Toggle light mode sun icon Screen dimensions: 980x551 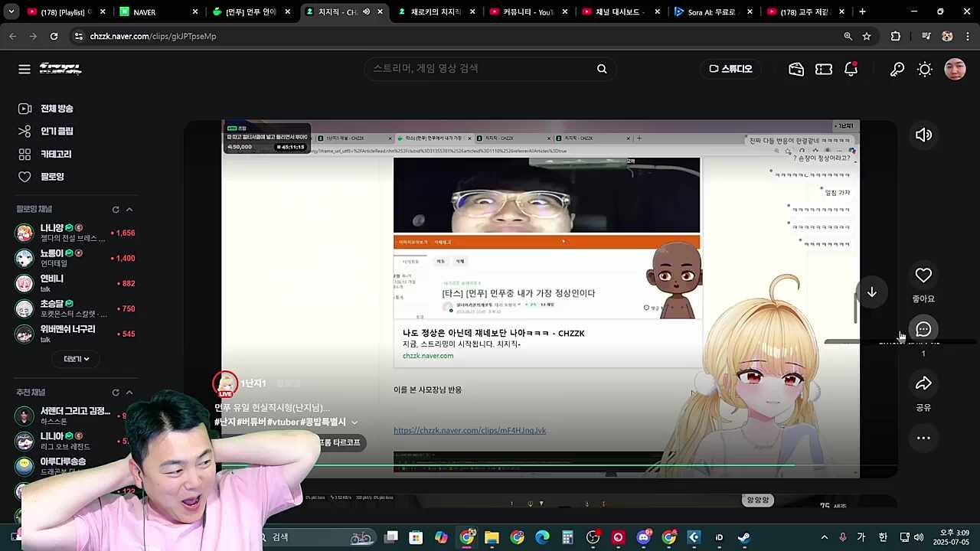coord(925,69)
